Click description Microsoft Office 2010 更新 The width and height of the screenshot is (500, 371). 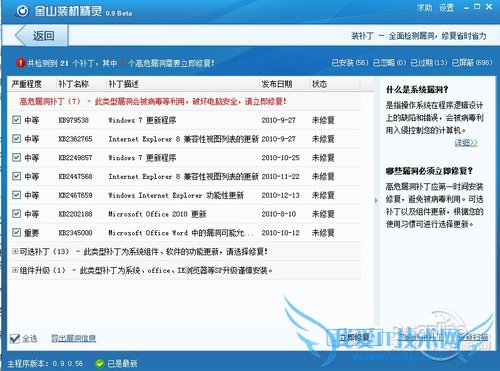(x=157, y=214)
